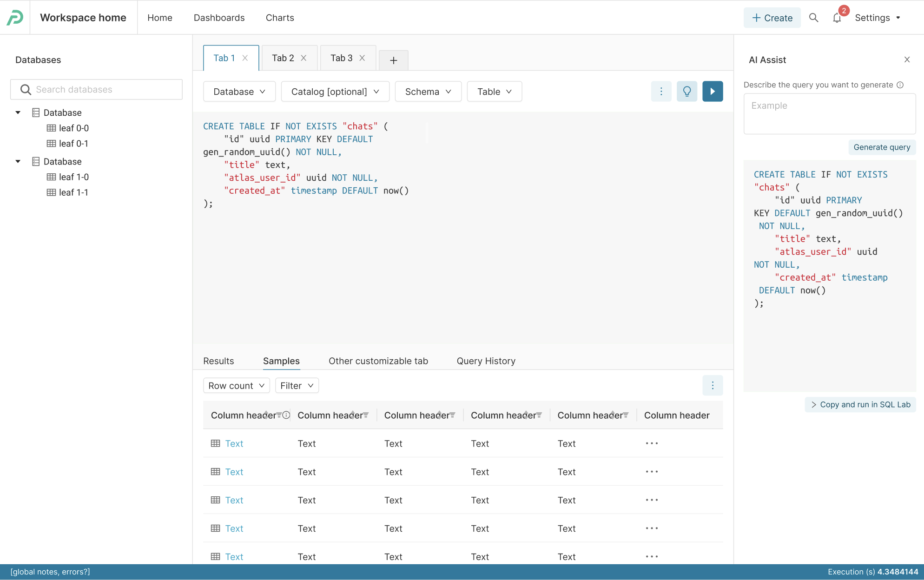924x580 pixels.
Task: Open the blue Text link in first sample row
Action: (234, 443)
